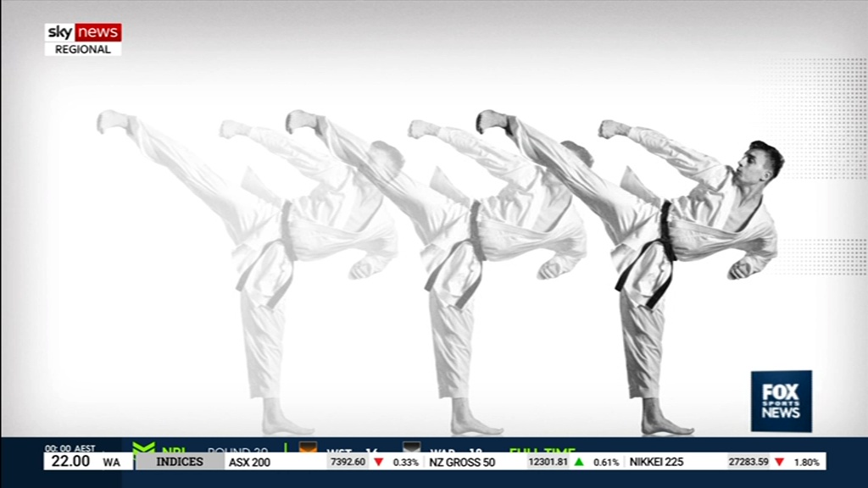This screenshot has width=868, height=488.
Task: Click the WST team emblem in ticker
Action: tap(308, 448)
